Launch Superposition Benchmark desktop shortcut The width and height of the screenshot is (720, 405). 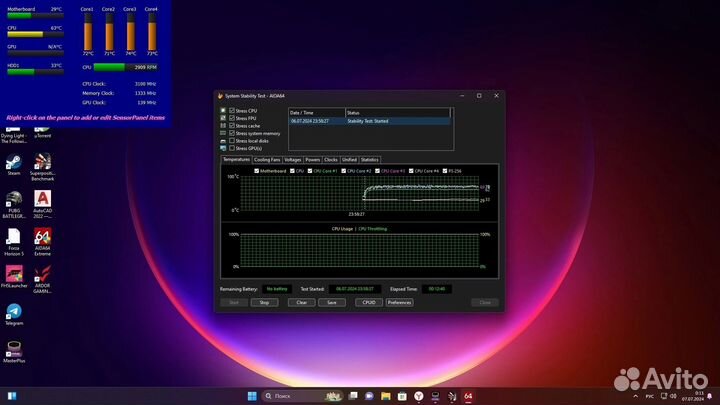pyautogui.click(x=42, y=167)
